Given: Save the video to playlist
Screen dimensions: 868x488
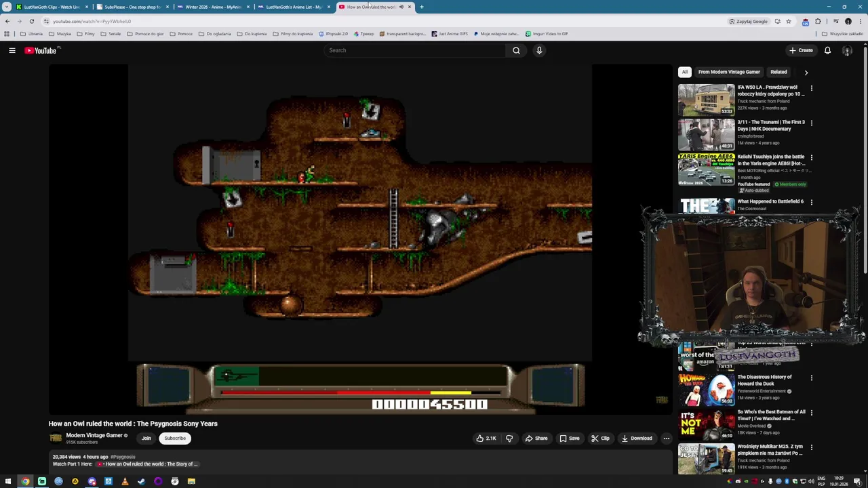Looking at the screenshot, I should click(x=569, y=438).
